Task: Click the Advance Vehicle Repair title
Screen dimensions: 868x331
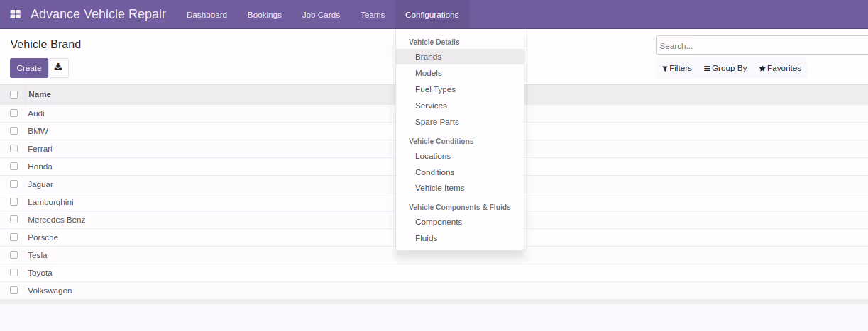Action: coord(98,14)
